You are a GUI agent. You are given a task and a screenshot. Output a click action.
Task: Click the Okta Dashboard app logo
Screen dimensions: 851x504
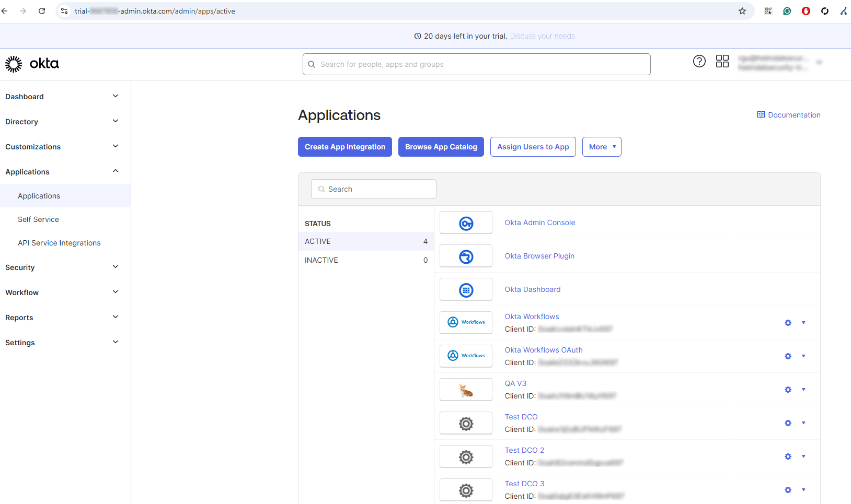click(x=466, y=290)
